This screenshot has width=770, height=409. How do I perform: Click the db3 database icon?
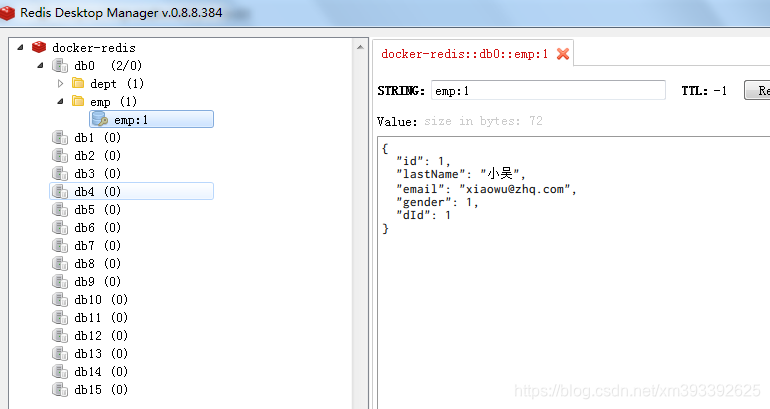point(59,173)
